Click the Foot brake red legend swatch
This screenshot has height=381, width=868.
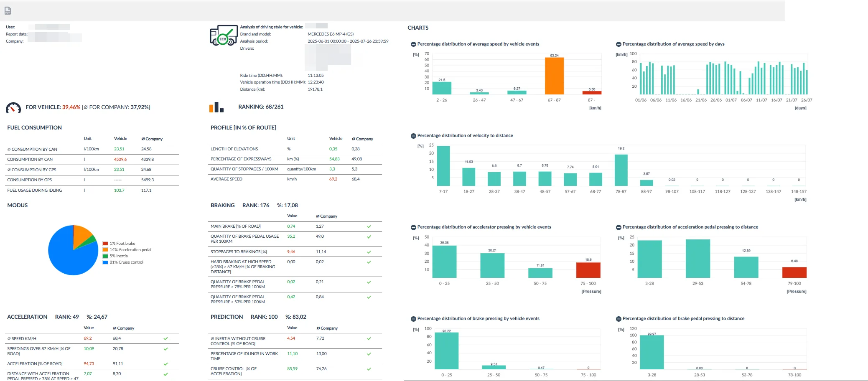(105, 244)
